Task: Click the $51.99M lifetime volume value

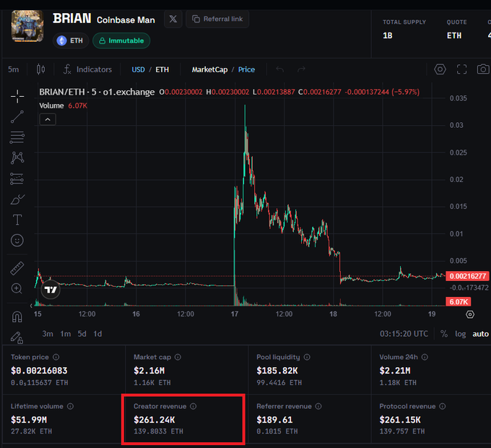Action: (x=29, y=420)
